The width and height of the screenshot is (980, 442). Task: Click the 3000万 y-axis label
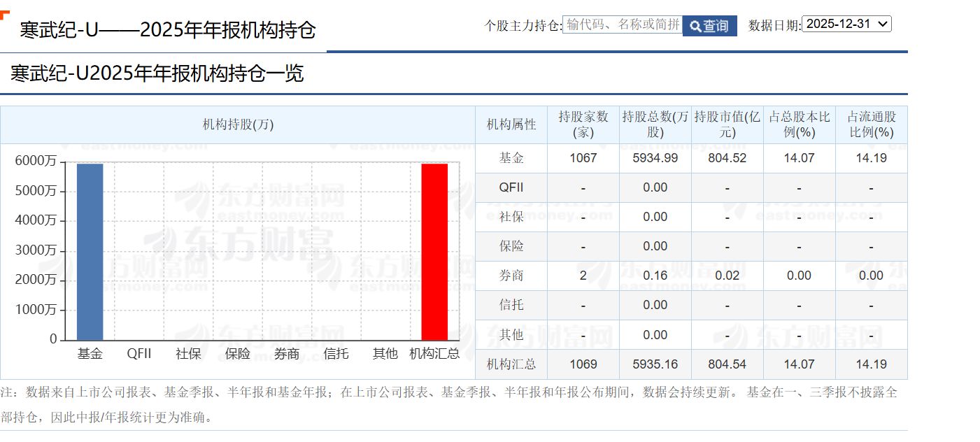36,250
